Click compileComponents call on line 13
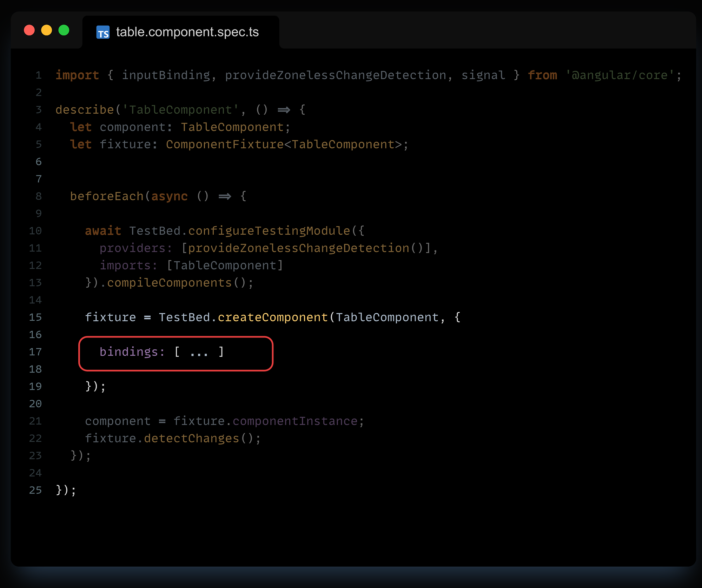Viewport: 702px width, 588px height. click(169, 283)
